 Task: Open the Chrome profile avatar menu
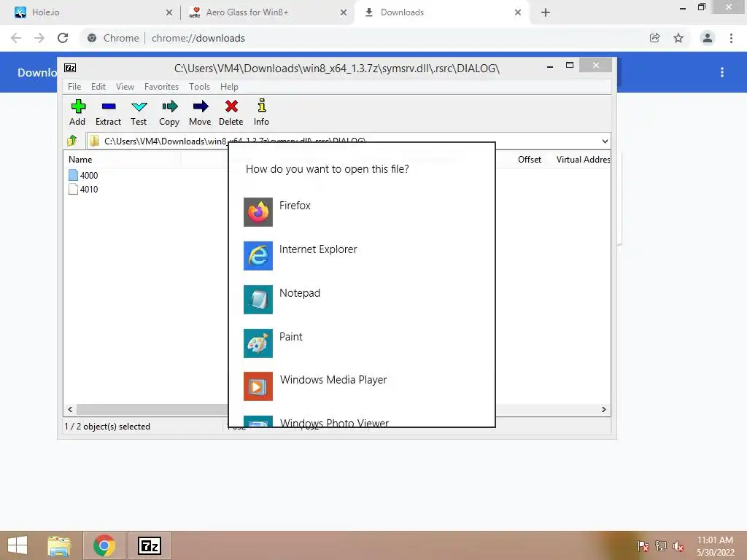(708, 38)
